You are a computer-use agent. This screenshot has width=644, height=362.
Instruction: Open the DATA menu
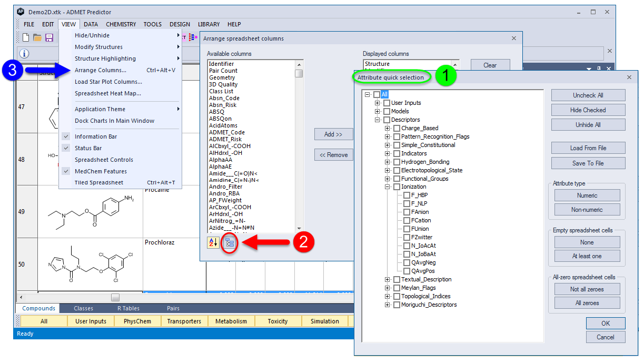pyautogui.click(x=91, y=24)
